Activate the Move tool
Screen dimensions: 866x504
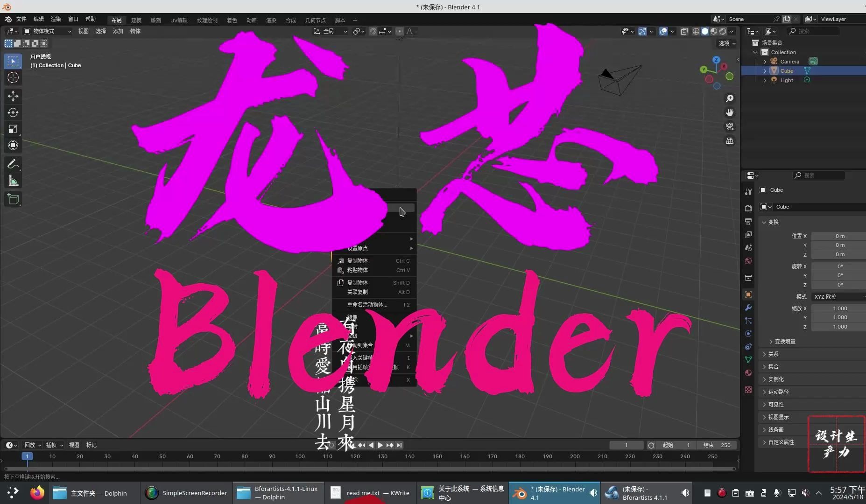13,96
